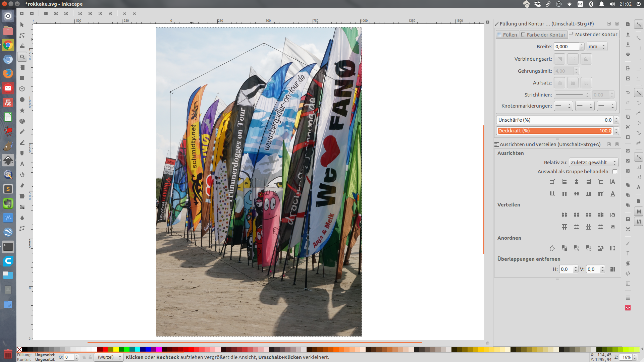
Task: Switch to the Farbe der Kontur tab
Action: click(x=543, y=35)
